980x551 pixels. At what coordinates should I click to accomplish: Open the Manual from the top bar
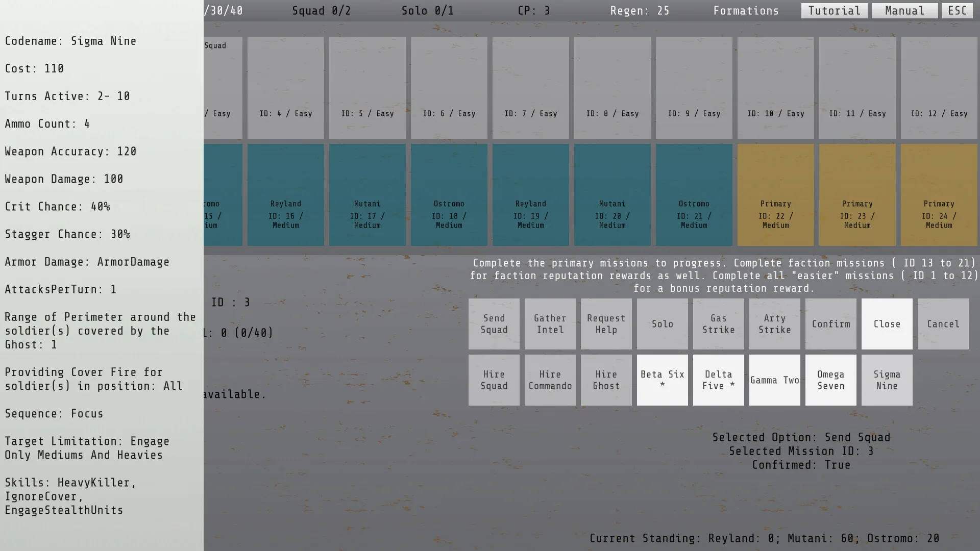(x=904, y=11)
